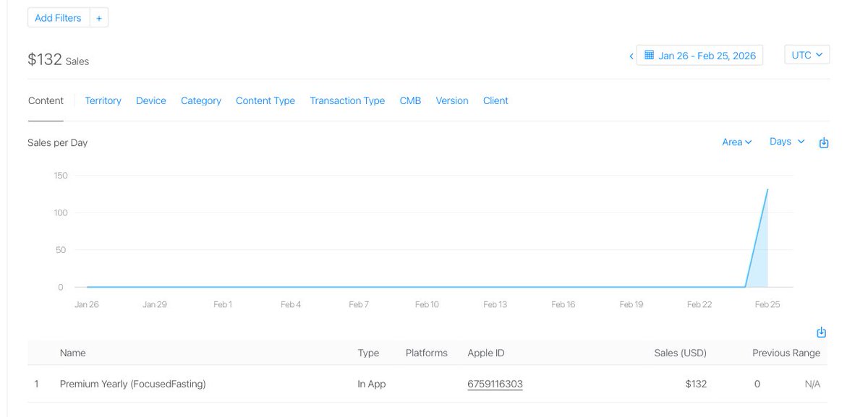Click the Feb 25 sales peak on chart
The width and height of the screenshot is (868, 417).
coord(767,189)
